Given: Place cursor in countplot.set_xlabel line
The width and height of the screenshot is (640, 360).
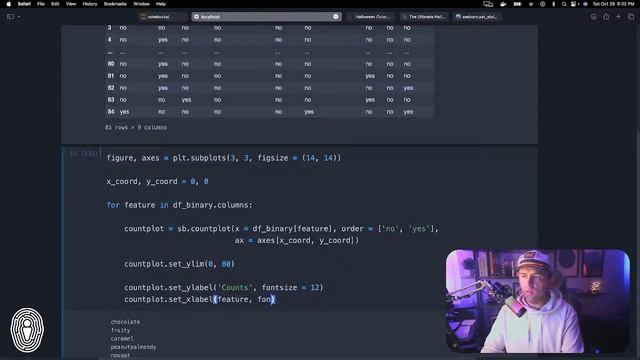Looking at the screenshot, I should tap(200, 299).
